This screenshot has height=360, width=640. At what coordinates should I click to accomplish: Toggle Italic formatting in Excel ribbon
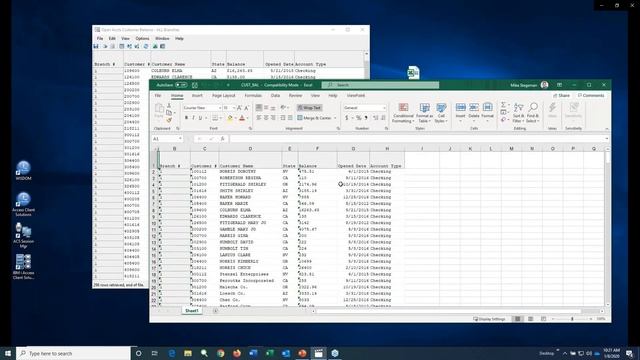[193, 118]
